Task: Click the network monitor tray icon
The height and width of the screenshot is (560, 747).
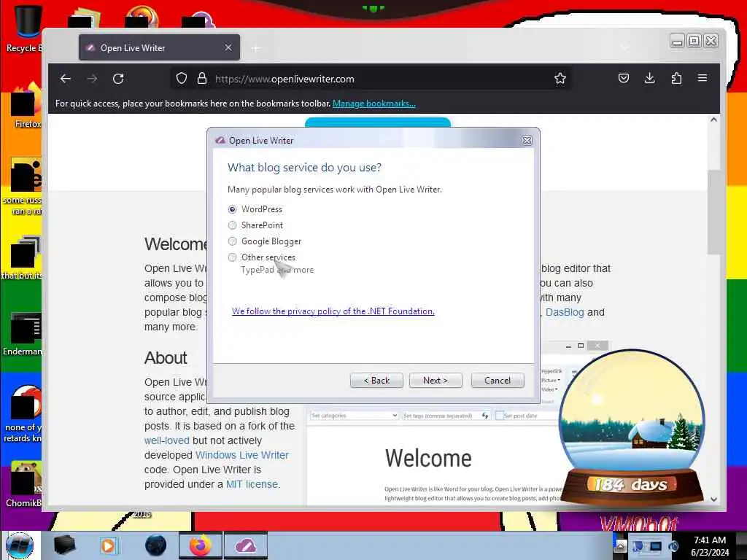Action: [x=656, y=546]
